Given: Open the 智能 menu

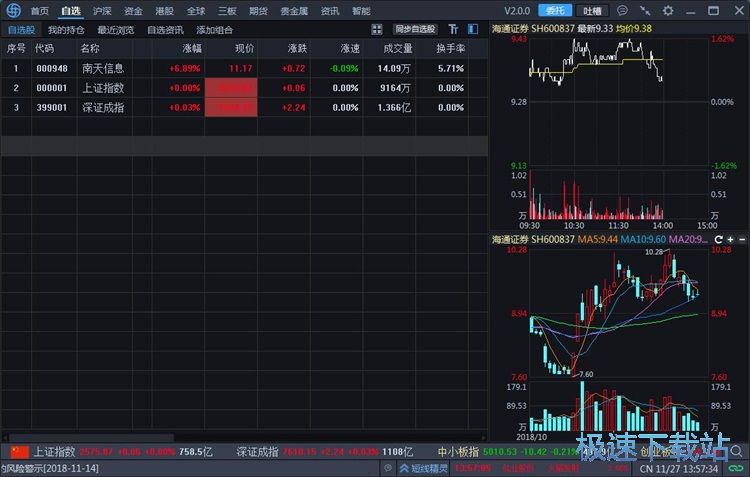Looking at the screenshot, I should pos(361,11).
